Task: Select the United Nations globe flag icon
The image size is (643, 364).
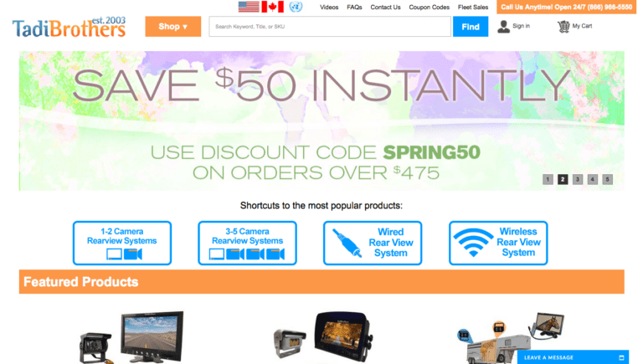Action: click(296, 7)
